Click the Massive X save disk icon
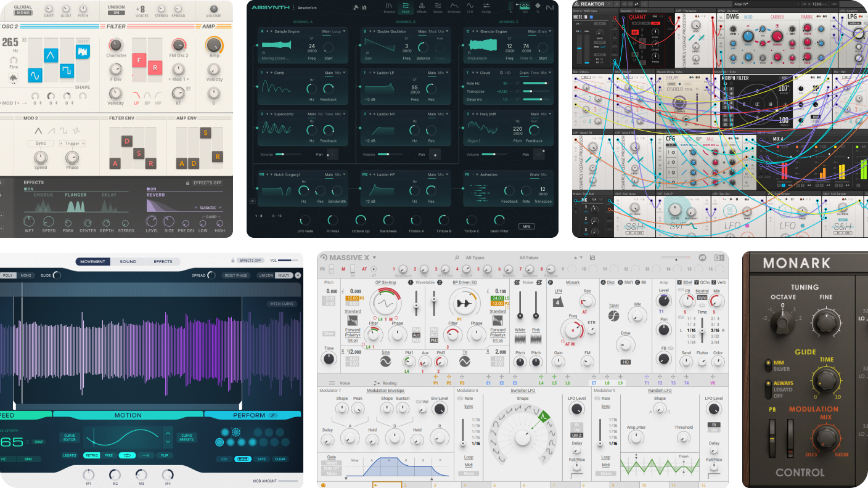 coord(592,257)
